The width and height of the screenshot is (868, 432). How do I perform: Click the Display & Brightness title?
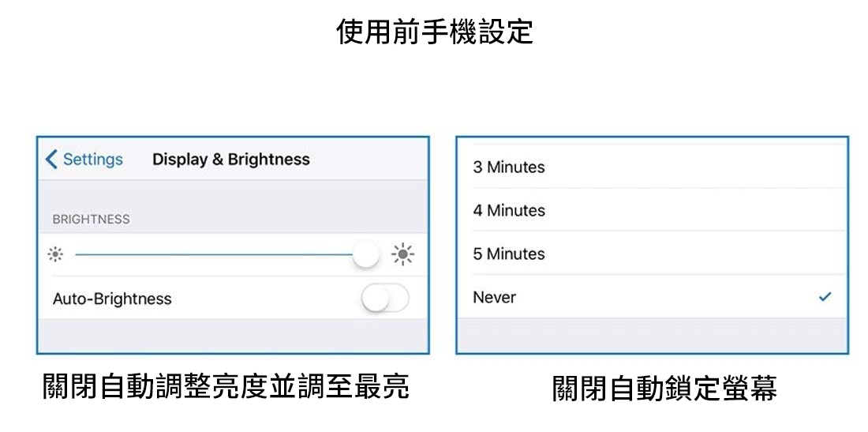pyautogui.click(x=231, y=160)
